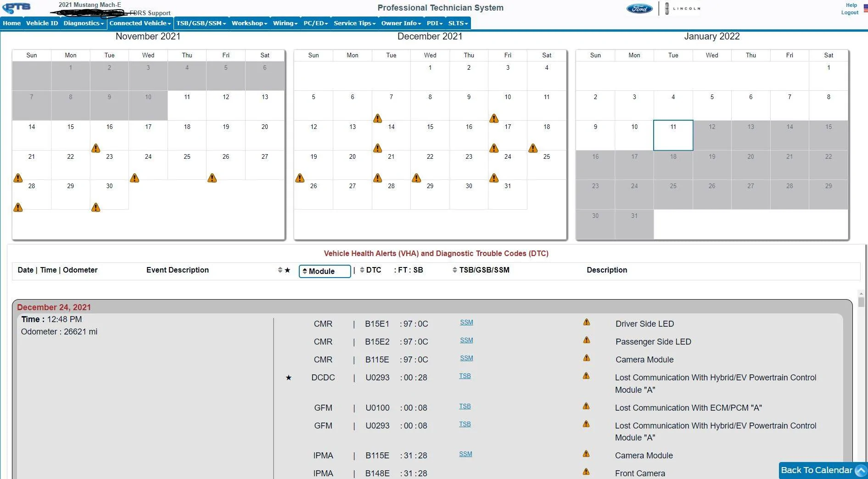868x479 pixels.
Task: Select the alert icon on December 21
Action: coord(377,178)
